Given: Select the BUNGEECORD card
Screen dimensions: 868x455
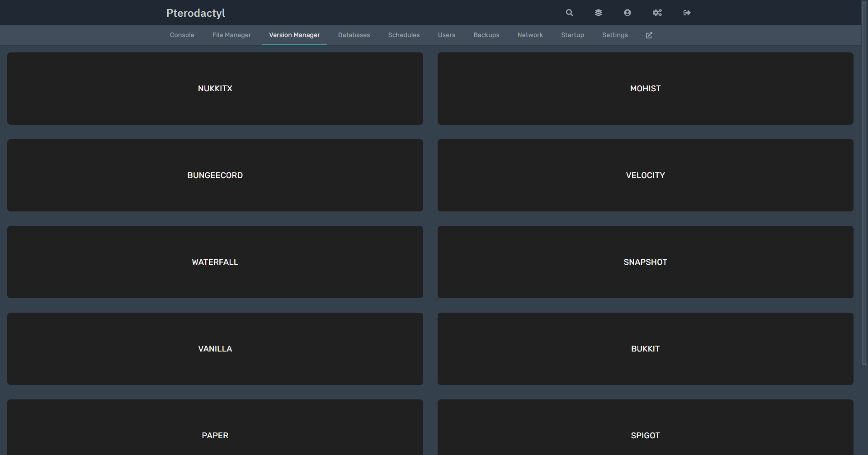Looking at the screenshot, I should (215, 175).
